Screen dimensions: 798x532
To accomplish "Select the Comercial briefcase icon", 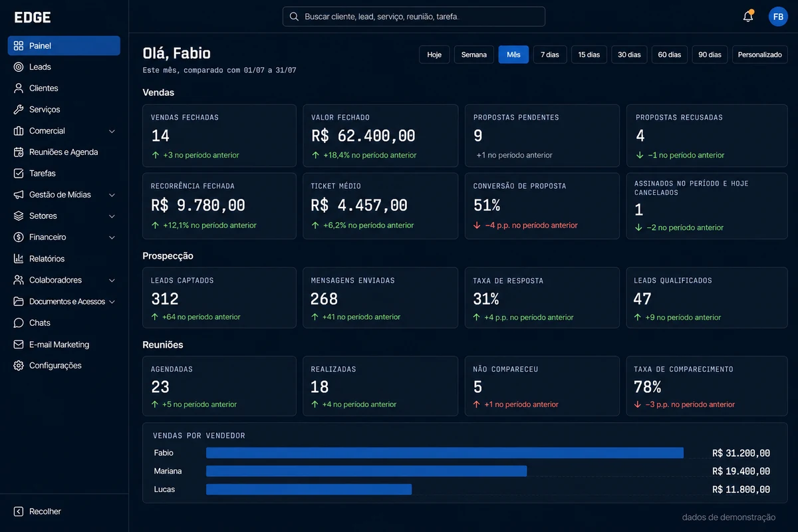I will pyautogui.click(x=19, y=131).
